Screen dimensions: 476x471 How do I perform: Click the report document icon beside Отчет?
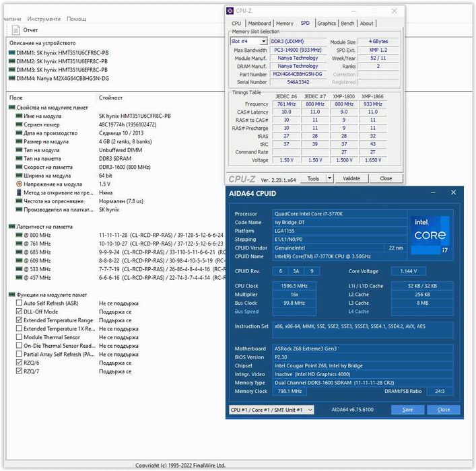point(15,30)
